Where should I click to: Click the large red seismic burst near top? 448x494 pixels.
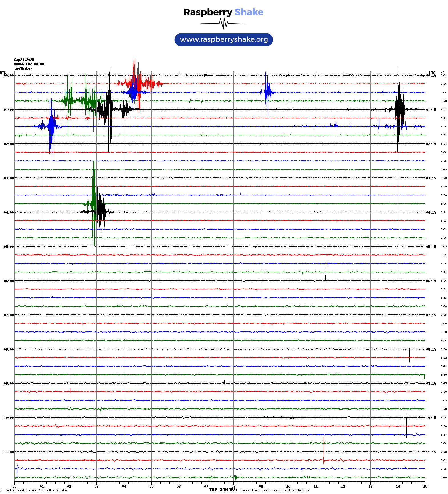(136, 84)
